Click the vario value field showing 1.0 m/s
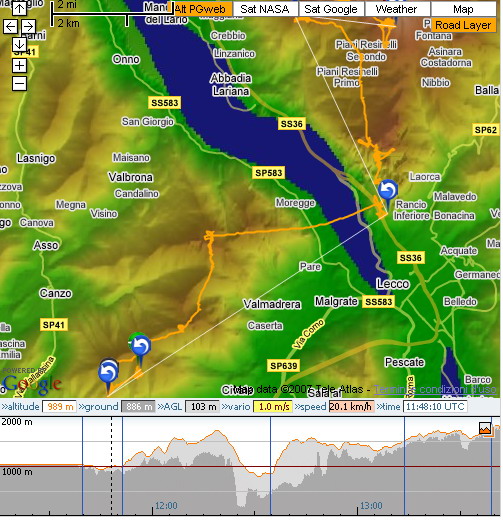Screen dimensions: 503x520 [273, 407]
